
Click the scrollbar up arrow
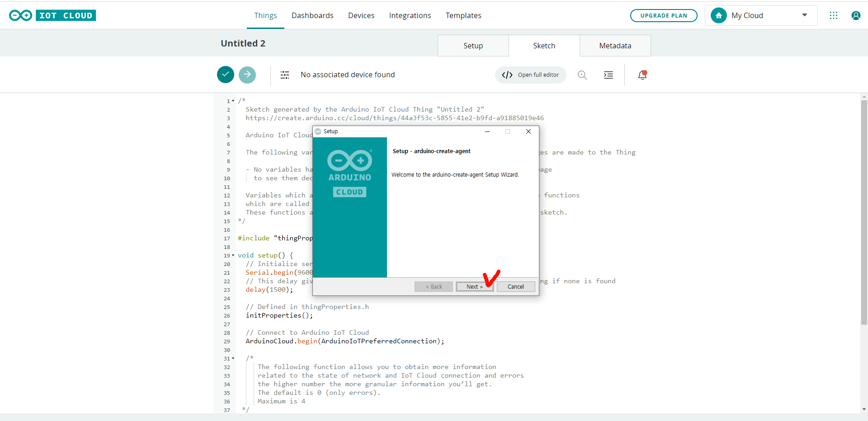(864, 97)
